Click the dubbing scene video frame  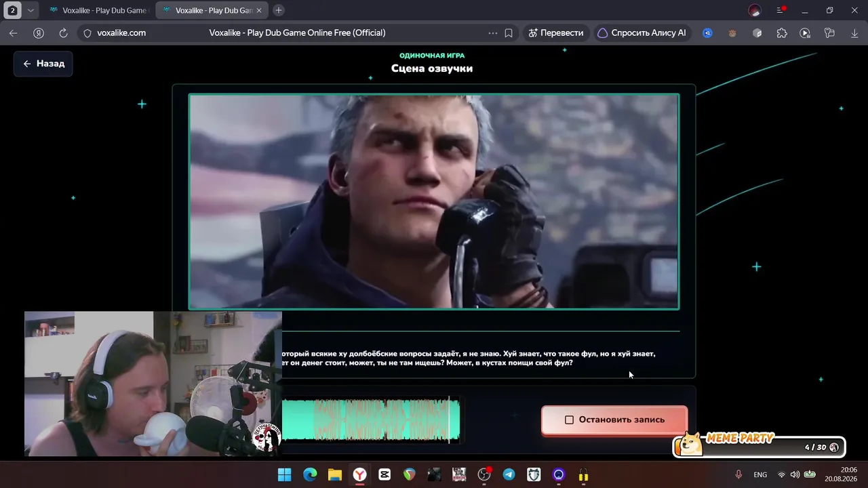point(434,201)
